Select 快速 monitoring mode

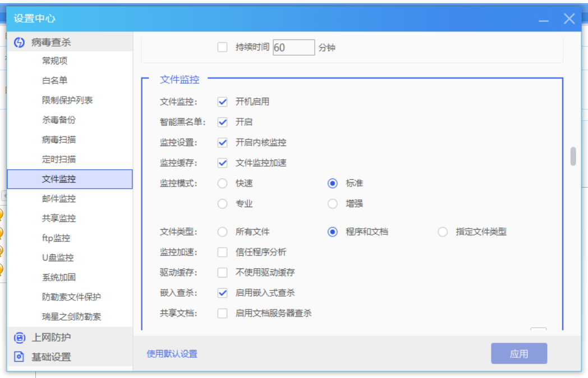click(x=222, y=183)
